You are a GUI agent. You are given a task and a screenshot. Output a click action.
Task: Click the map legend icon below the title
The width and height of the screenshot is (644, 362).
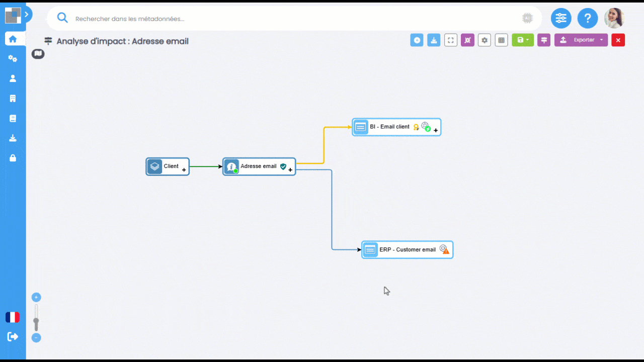click(38, 53)
